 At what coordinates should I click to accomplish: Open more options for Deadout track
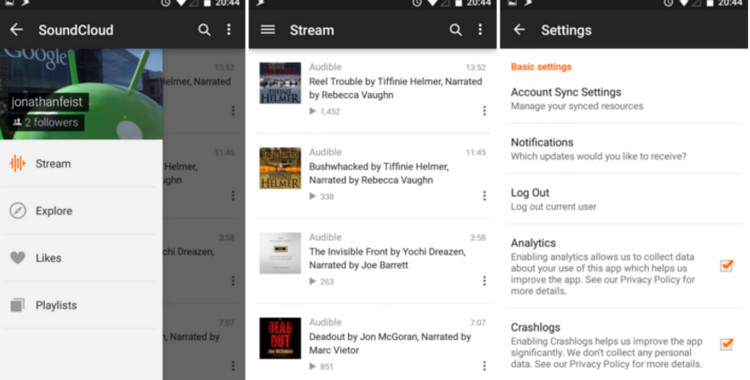coord(484,366)
